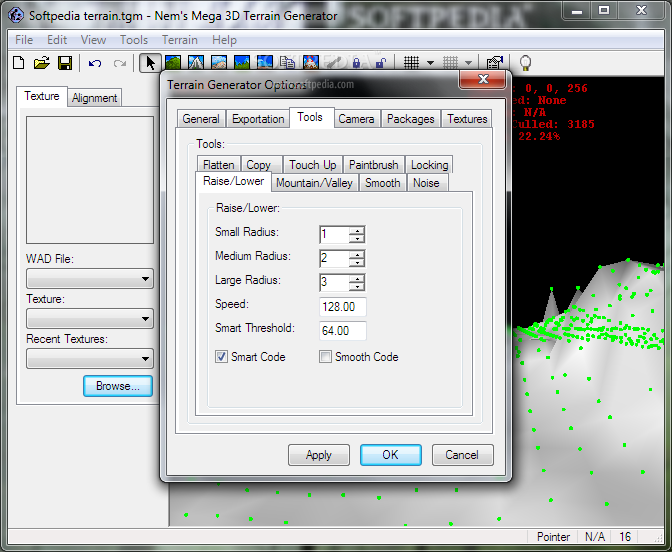Open the Noise tool tab

tap(426, 183)
